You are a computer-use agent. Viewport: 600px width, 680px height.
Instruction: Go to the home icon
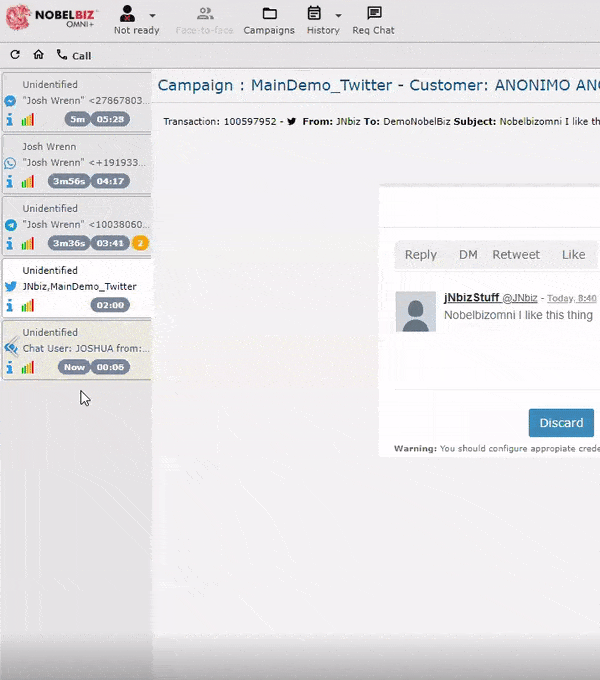(x=39, y=55)
